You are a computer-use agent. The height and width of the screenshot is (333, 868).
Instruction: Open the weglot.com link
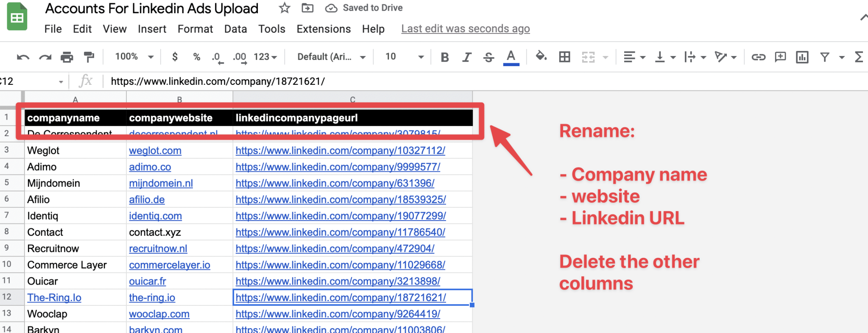(x=155, y=151)
